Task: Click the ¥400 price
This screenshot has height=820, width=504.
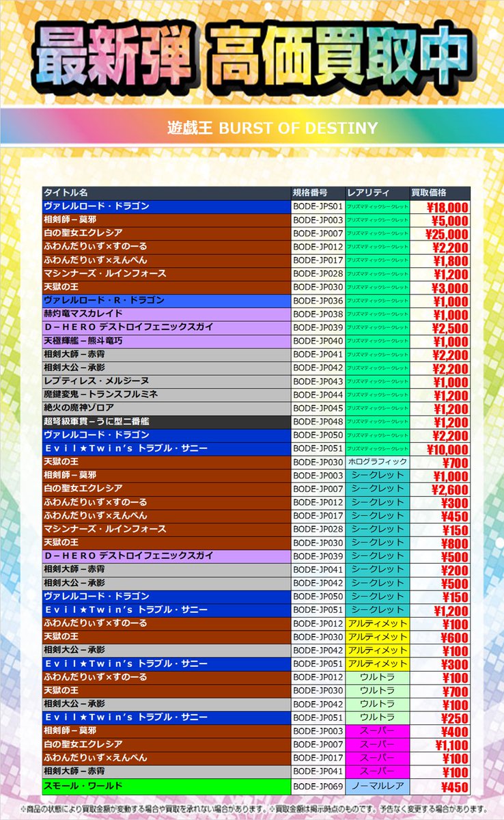Action: click(456, 733)
